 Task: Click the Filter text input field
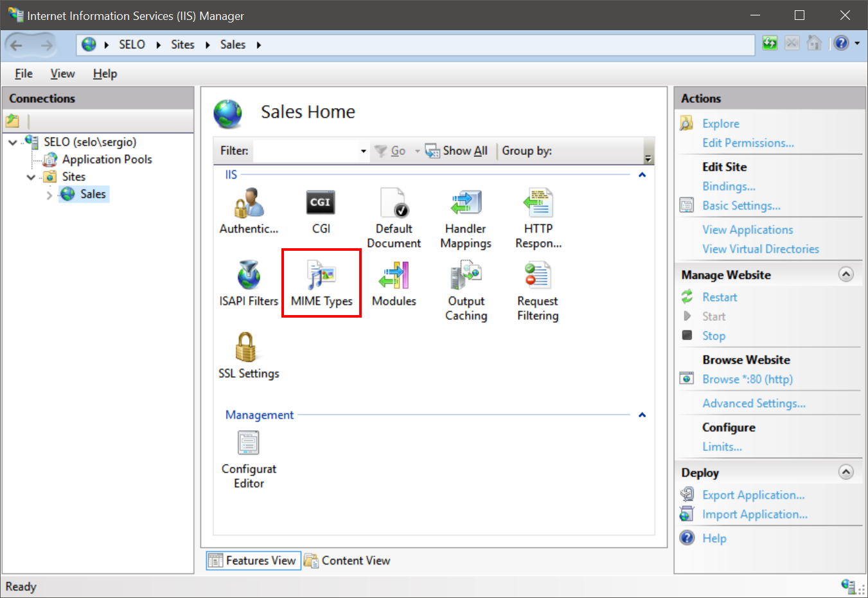(306, 151)
